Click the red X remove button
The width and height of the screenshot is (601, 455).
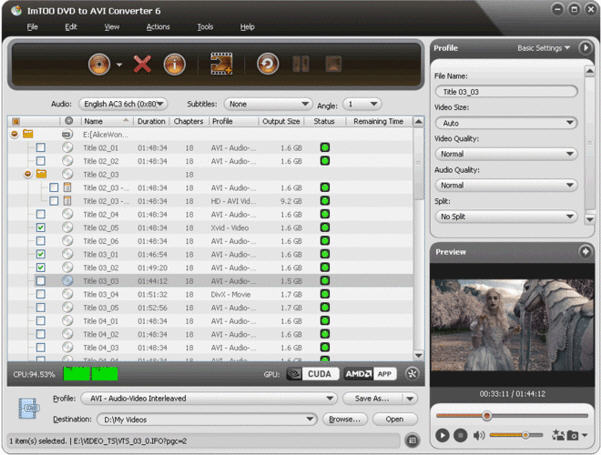[x=142, y=65]
